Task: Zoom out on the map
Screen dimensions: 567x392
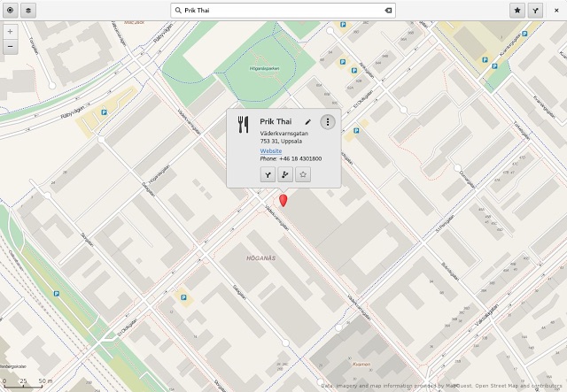Action: [x=10, y=46]
